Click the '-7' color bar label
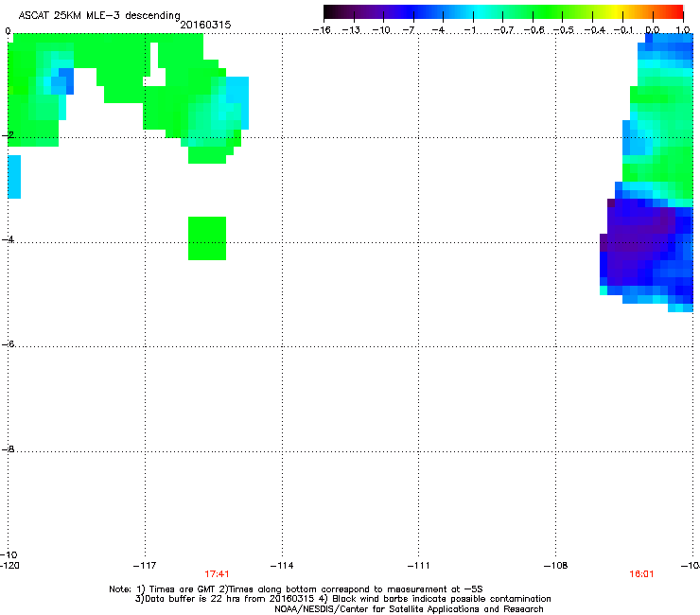 tap(409, 30)
